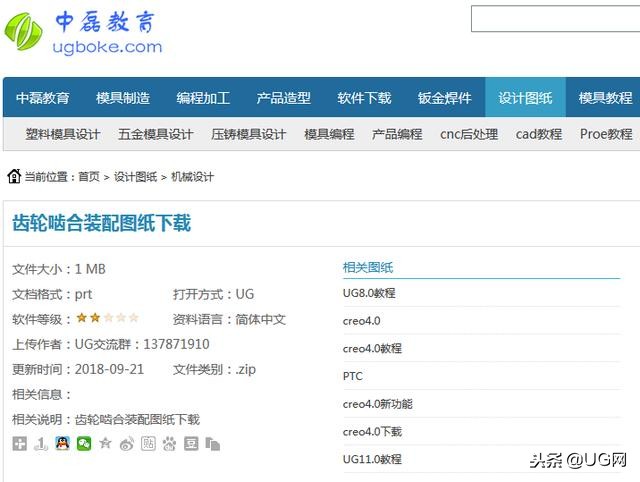Share to Baidu Tieba icon
The image size is (640, 482).
point(148,443)
